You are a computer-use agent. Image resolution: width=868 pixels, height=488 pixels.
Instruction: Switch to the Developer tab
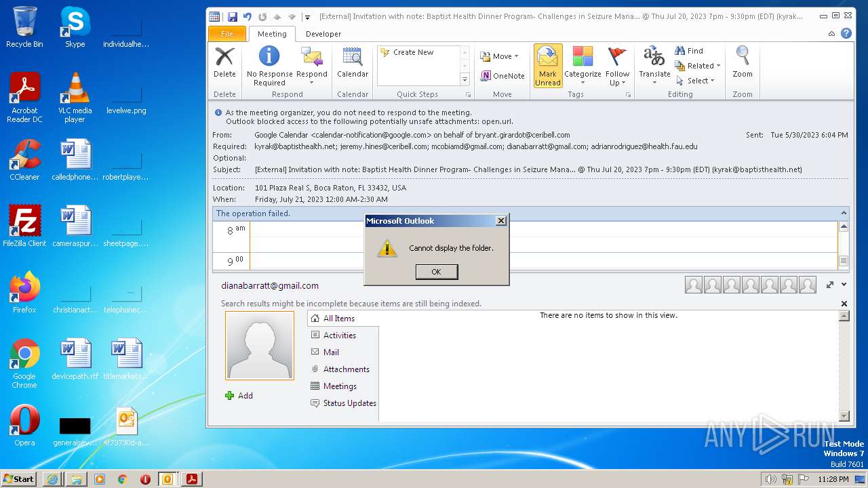(323, 34)
